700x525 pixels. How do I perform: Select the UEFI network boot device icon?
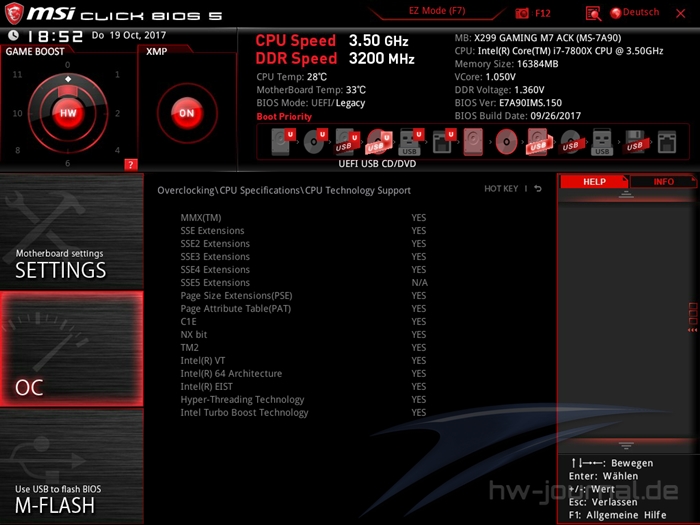point(444,142)
